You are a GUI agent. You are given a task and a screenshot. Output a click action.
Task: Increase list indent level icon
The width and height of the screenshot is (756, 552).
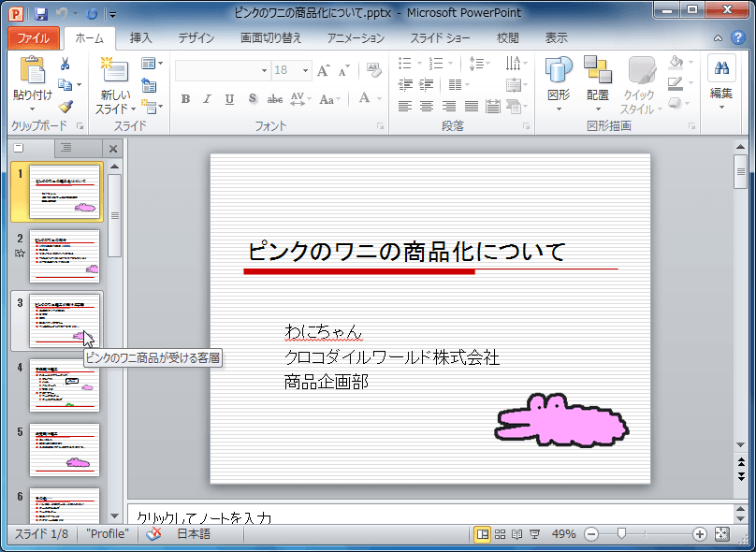click(427, 85)
